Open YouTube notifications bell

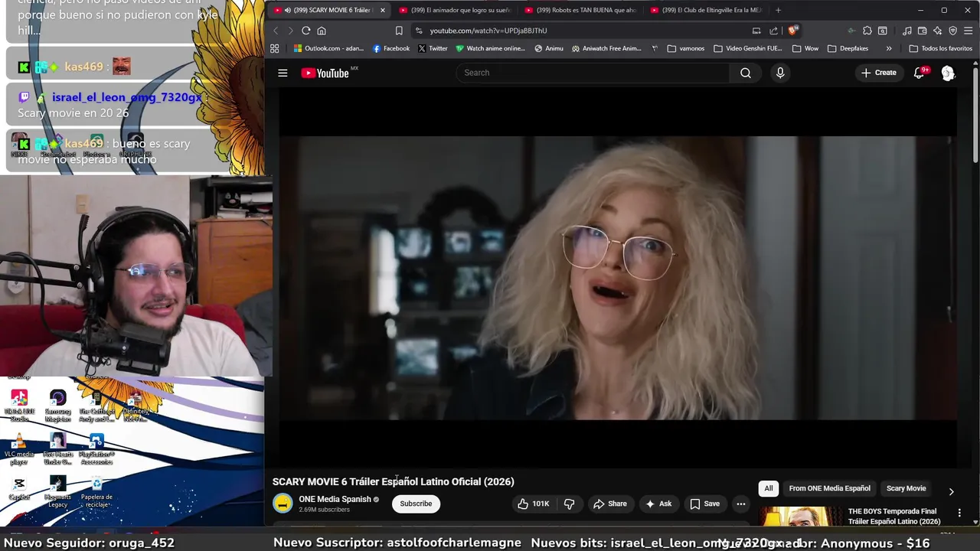920,73
